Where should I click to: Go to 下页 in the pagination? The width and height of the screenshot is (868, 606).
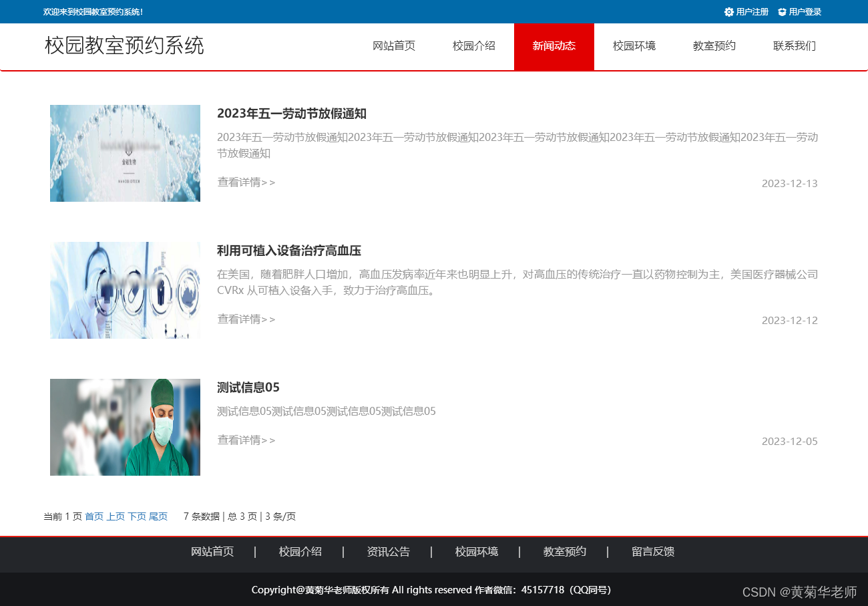point(136,516)
